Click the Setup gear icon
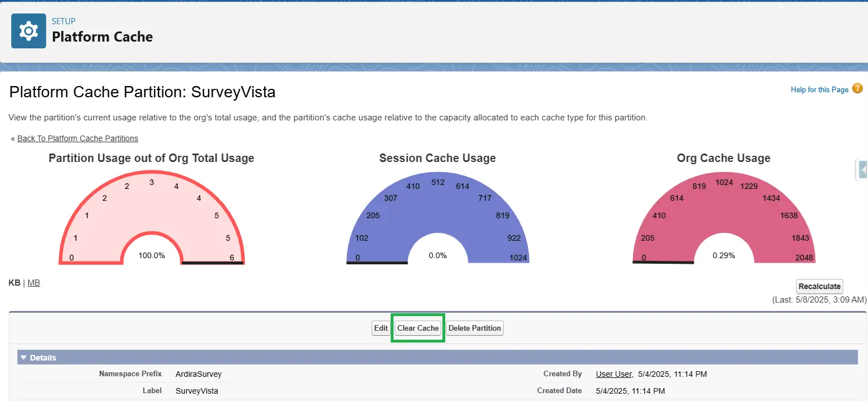This screenshot has height=401, width=868. tap(29, 31)
